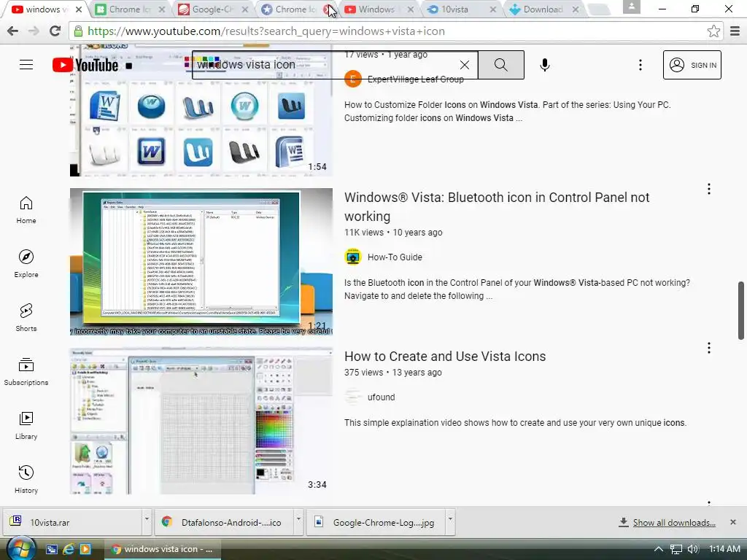Close the 10vista tab
The width and height of the screenshot is (747, 560).
pos(493,9)
